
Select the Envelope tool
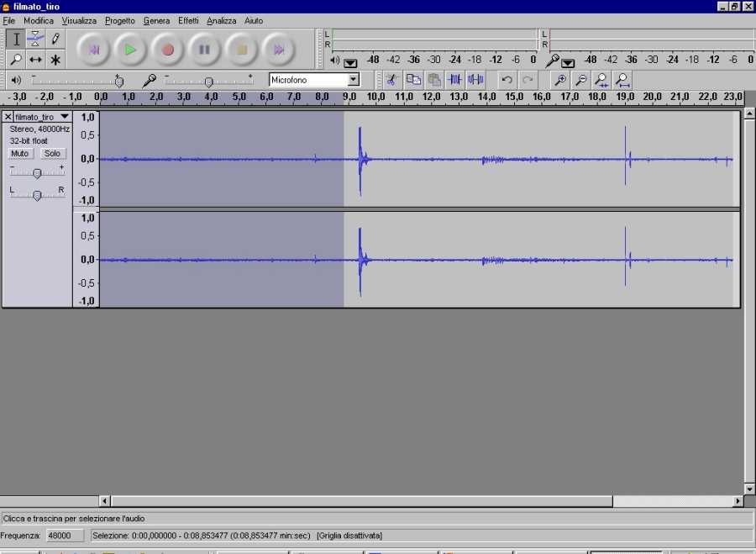click(x=35, y=39)
